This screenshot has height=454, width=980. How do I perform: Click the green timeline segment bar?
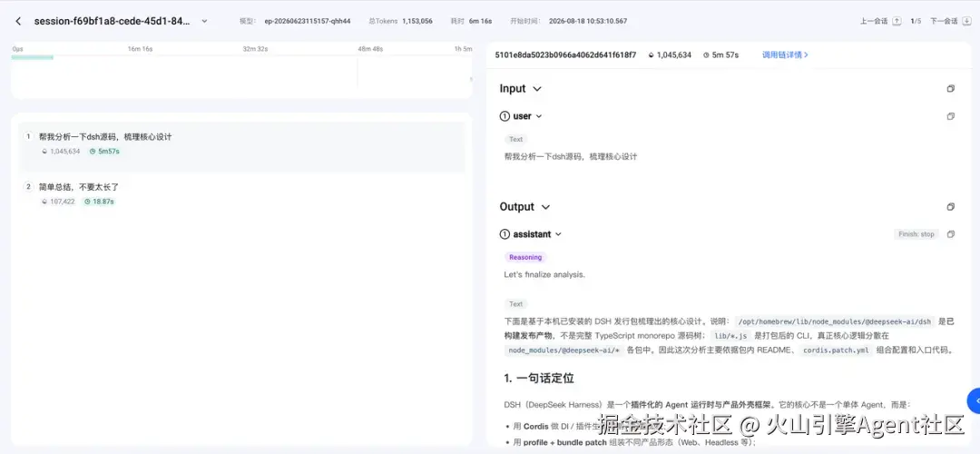click(x=33, y=57)
